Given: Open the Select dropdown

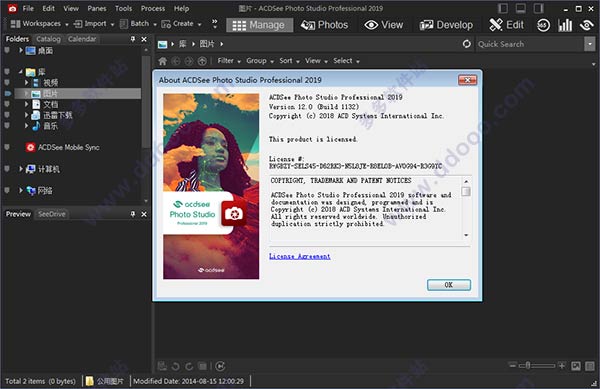Looking at the screenshot, I should tap(346, 61).
